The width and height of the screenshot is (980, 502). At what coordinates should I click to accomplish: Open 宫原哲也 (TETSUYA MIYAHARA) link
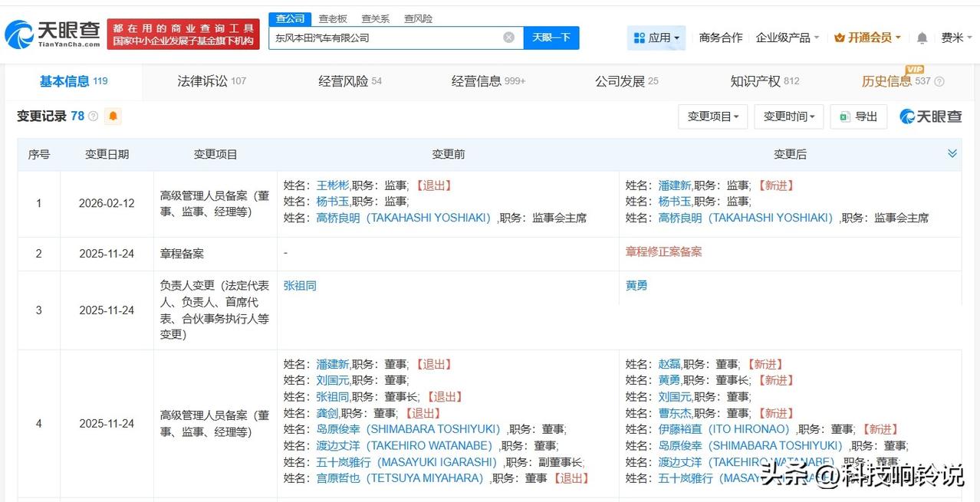pyautogui.click(x=403, y=478)
